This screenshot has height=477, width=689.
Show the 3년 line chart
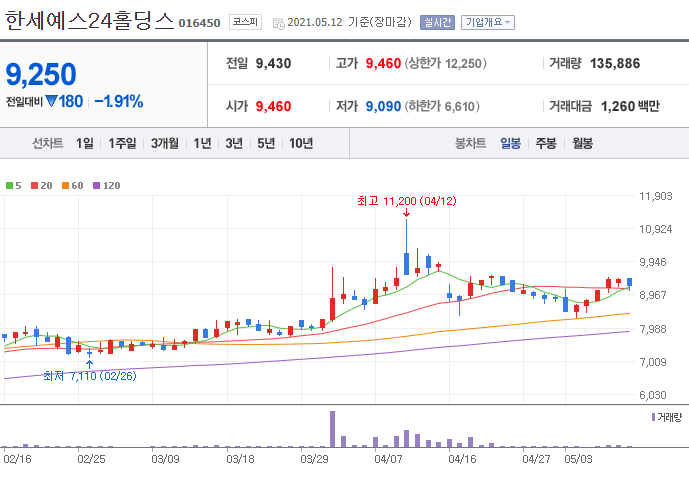click(234, 143)
